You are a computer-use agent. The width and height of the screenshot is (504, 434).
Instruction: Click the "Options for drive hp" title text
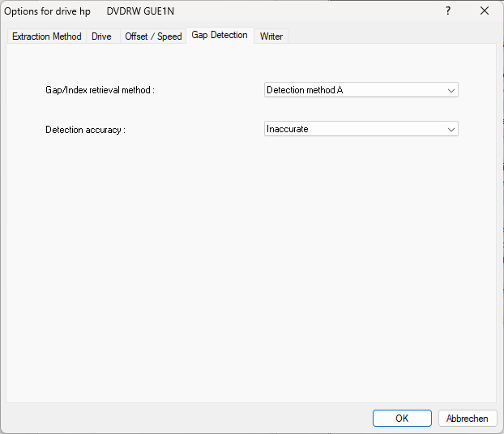pyautogui.click(x=48, y=11)
